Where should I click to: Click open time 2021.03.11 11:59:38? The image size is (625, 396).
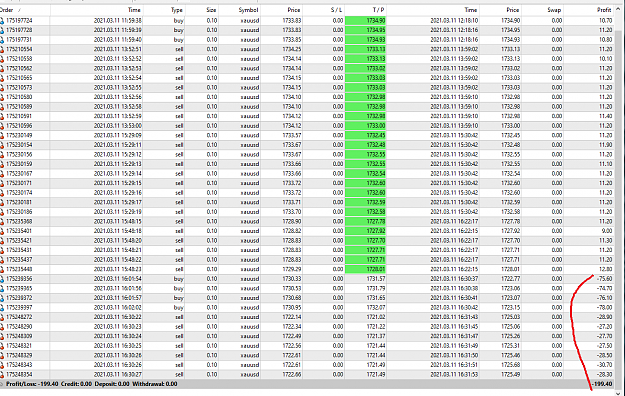click(x=118, y=20)
